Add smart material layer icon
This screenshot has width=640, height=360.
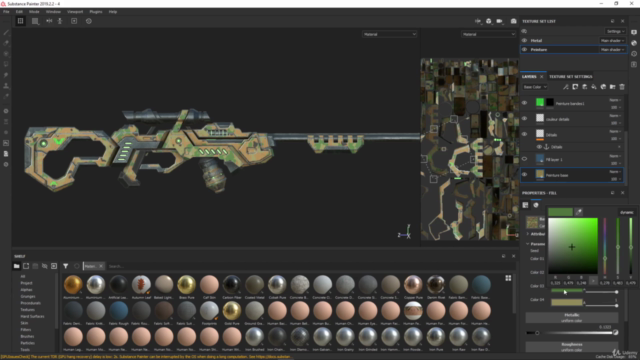[x=603, y=87]
